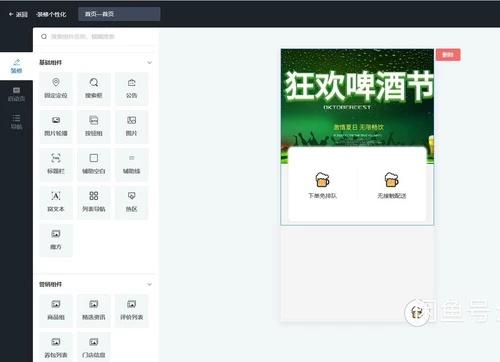
Task: Add the 图片轮播 image carousel component
Action: click(56, 127)
